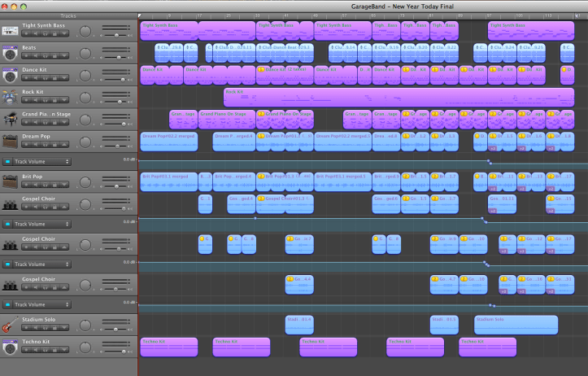
Task: Expand automation lane for Rock Kit track
Action: point(64,100)
